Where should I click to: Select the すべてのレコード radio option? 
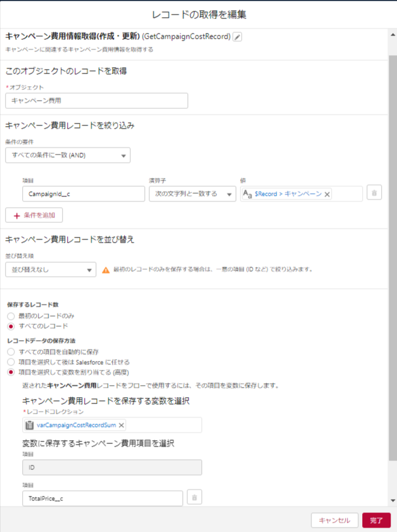[10, 326]
